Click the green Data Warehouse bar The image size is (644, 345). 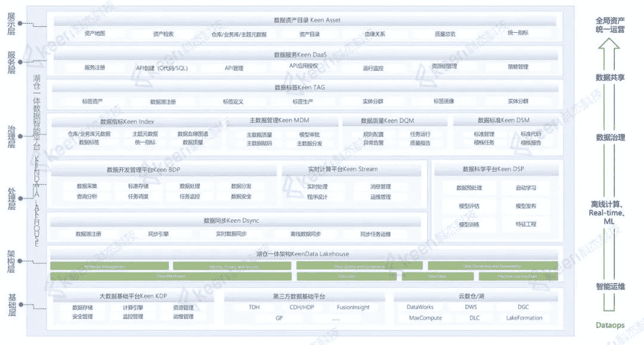(x=171, y=276)
